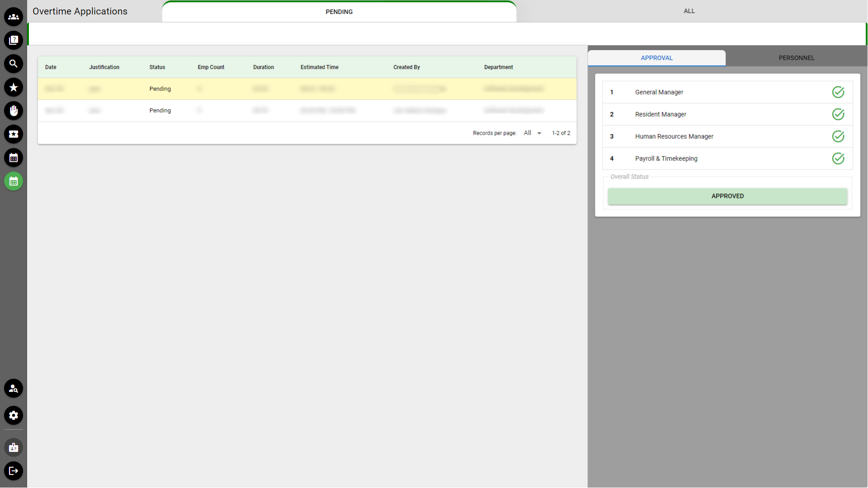Click the logout arrow icon
868x488 pixels.
tap(14, 471)
